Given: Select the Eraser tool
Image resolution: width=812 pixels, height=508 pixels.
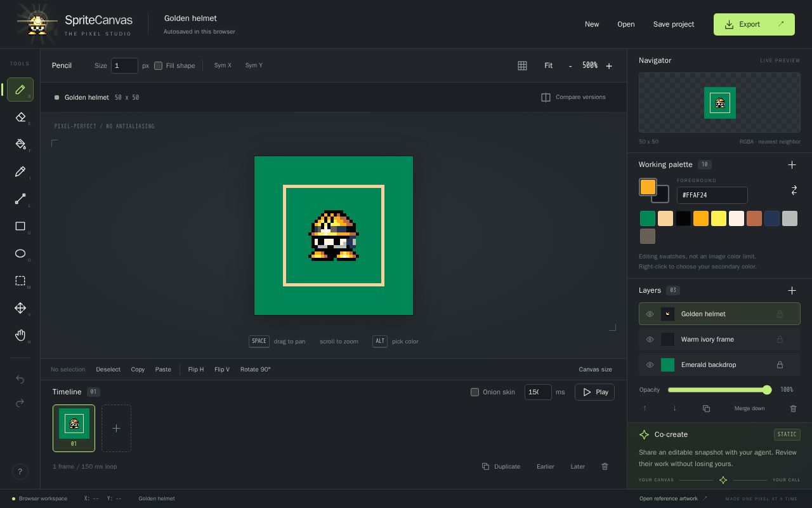Looking at the screenshot, I should pyautogui.click(x=20, y=117).
